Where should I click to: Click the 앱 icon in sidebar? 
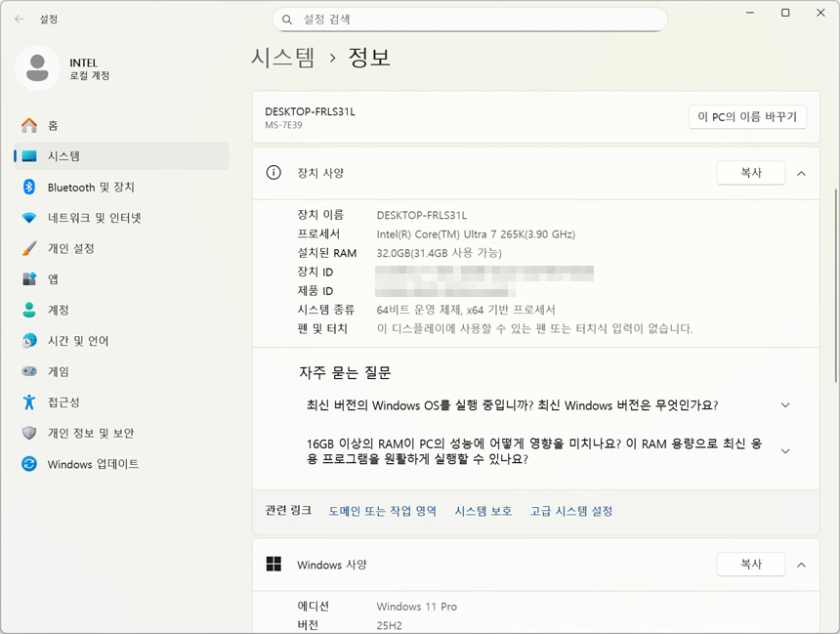pos(29,279)
